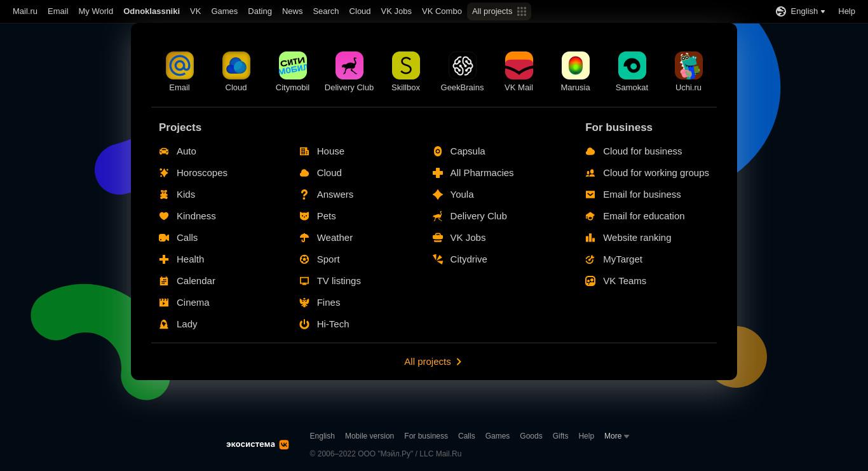
Task: Click the clapperboard icon beside Cinema
Action: [x=164, y=303]
